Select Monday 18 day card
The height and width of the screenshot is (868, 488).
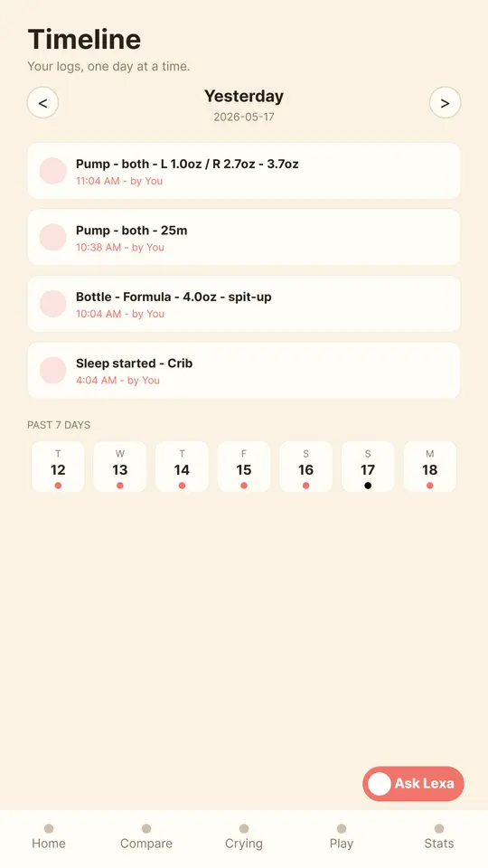pos(430,467)
